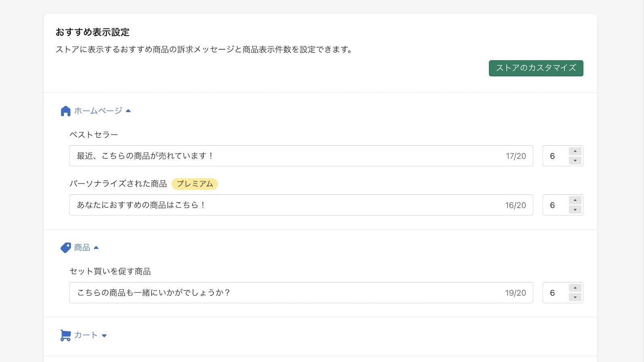Screen dimensions: 644x362
Task: Click the おすすめ表示設定 heading
Action: pos(93,32)
